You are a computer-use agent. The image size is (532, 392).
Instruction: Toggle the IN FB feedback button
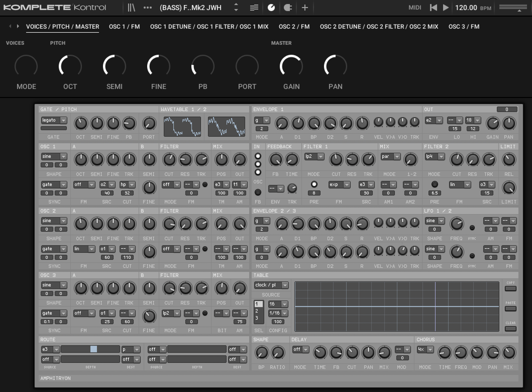click(258, 192)
